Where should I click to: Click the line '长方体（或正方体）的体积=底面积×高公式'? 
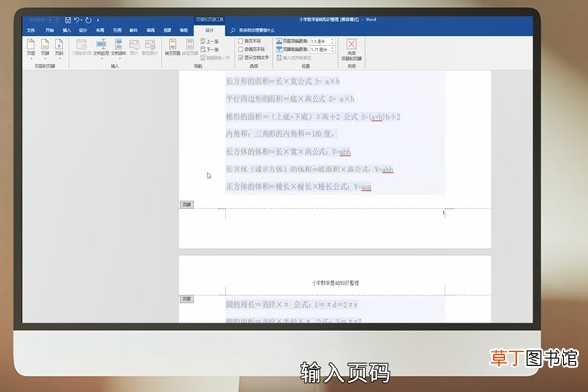tap(310, 170)
